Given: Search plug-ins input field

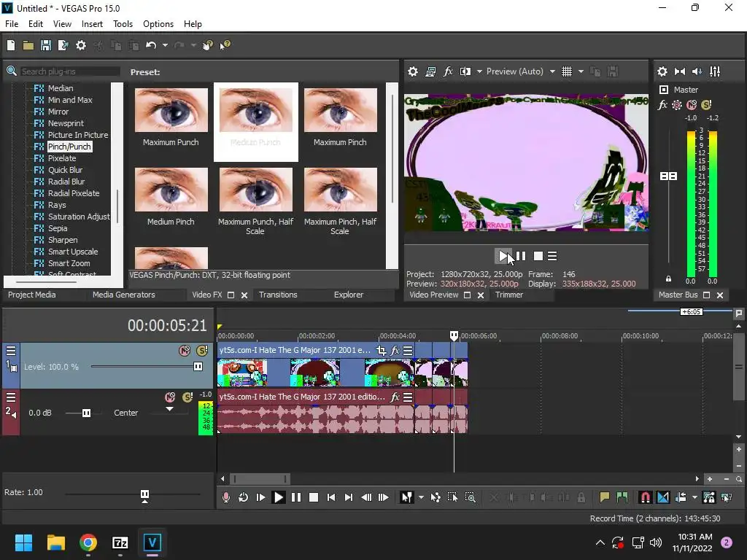Looking at the screenshot, I should point(69,71).
